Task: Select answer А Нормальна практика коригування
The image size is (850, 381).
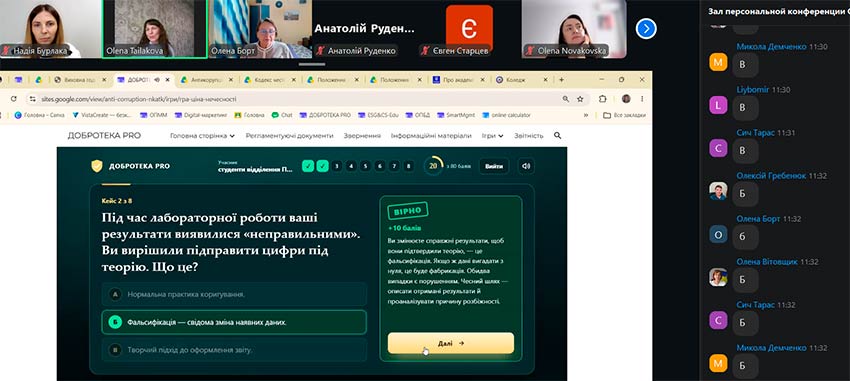Action: [234, 294]
